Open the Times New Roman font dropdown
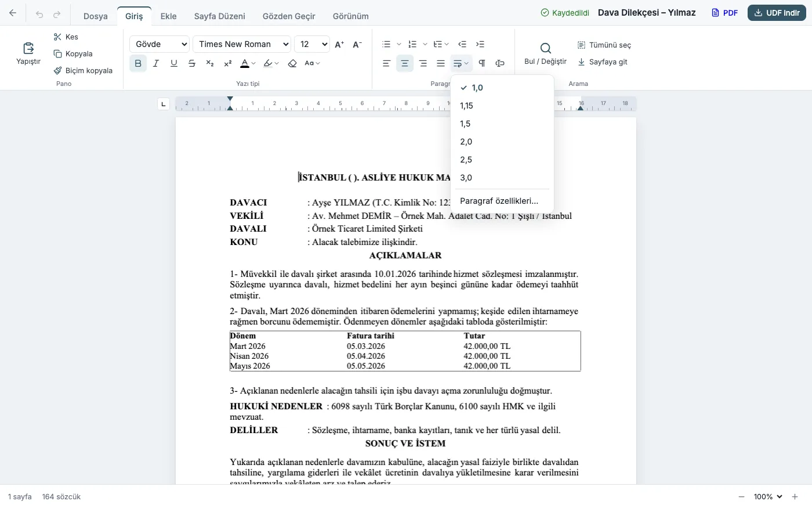This screenshot has width=812, height=508. coord(242,44)
